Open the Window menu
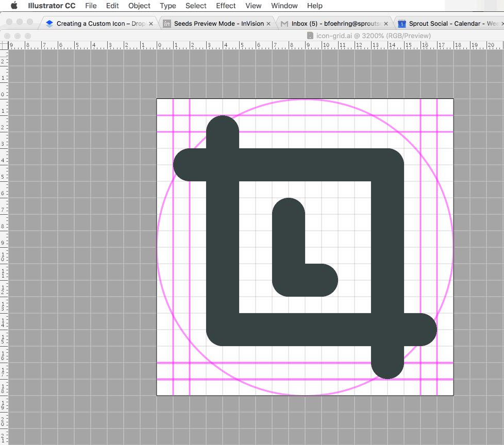This screenshot has height=445, width=504. (284, 6)
